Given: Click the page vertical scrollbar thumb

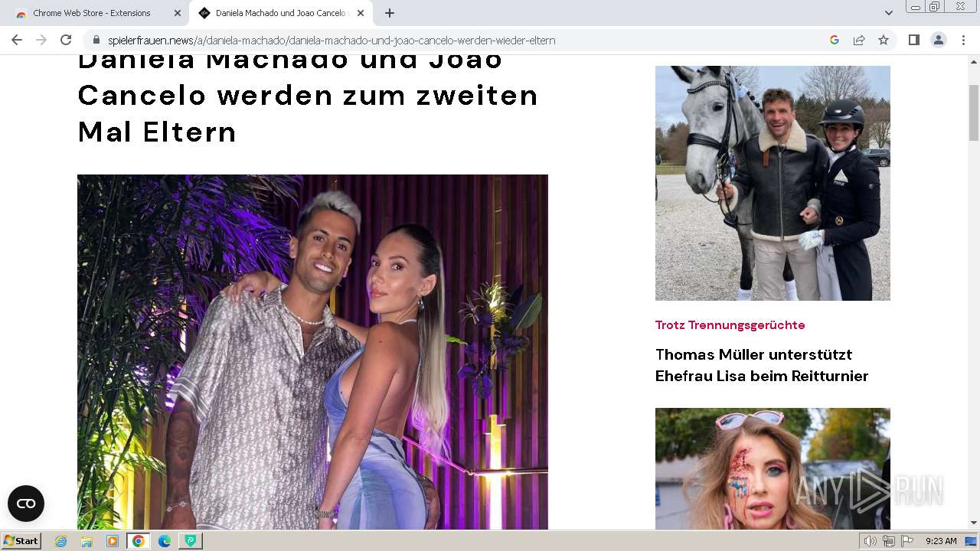Looking at the screenshot, I should click(x=974, y=112).
